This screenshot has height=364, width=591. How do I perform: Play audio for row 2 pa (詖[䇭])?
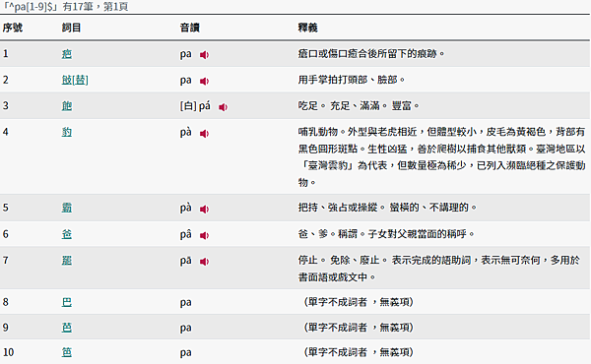pyautogui.click(x=204, y=81)
